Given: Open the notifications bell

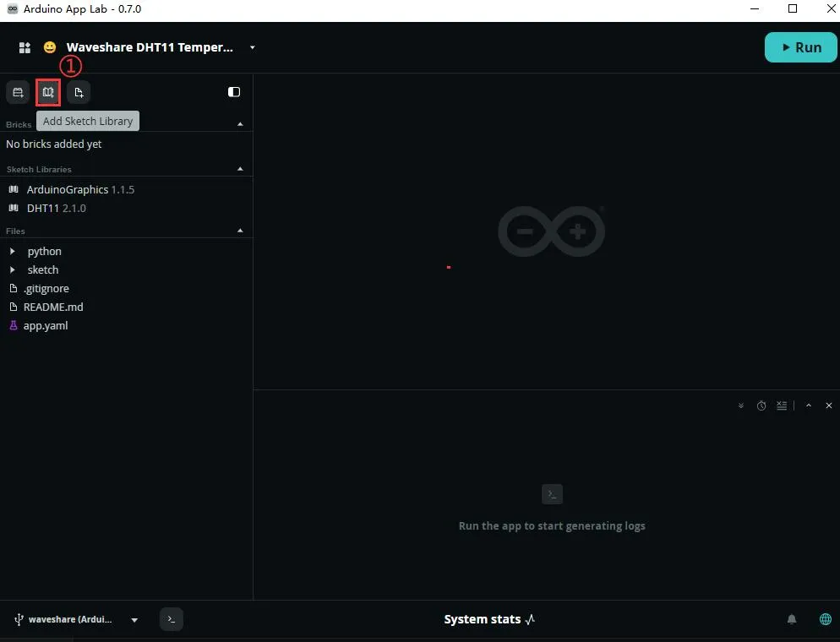Looking at the screenshot, I should click(x=792, y=619).
